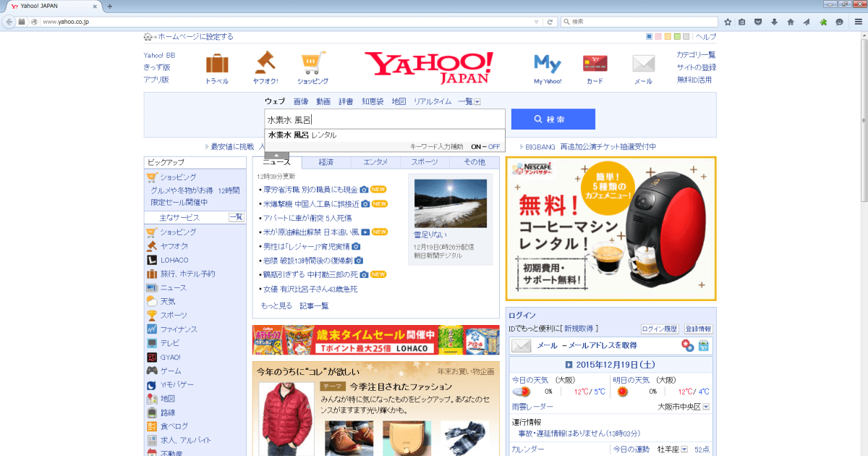Open the green puzzle add-on icon
Viewport: 868px width, 456px height.
(823, 22)
